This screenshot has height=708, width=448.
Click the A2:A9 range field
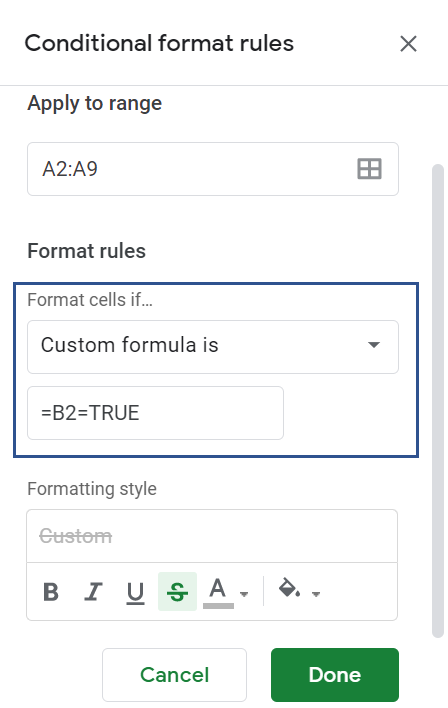click(213, 169)
